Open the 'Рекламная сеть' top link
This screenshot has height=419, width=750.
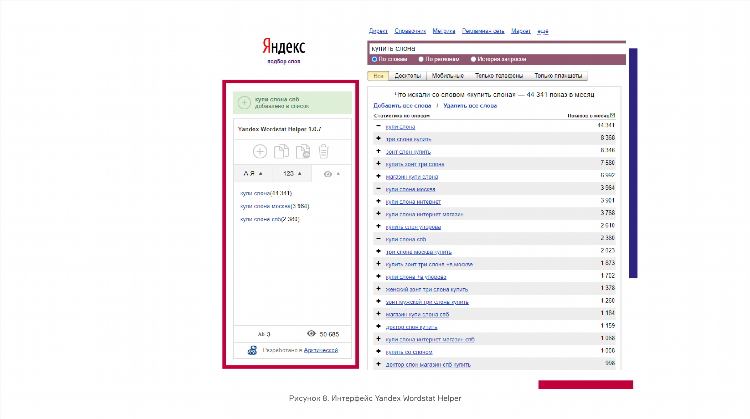tap(483, 31)
